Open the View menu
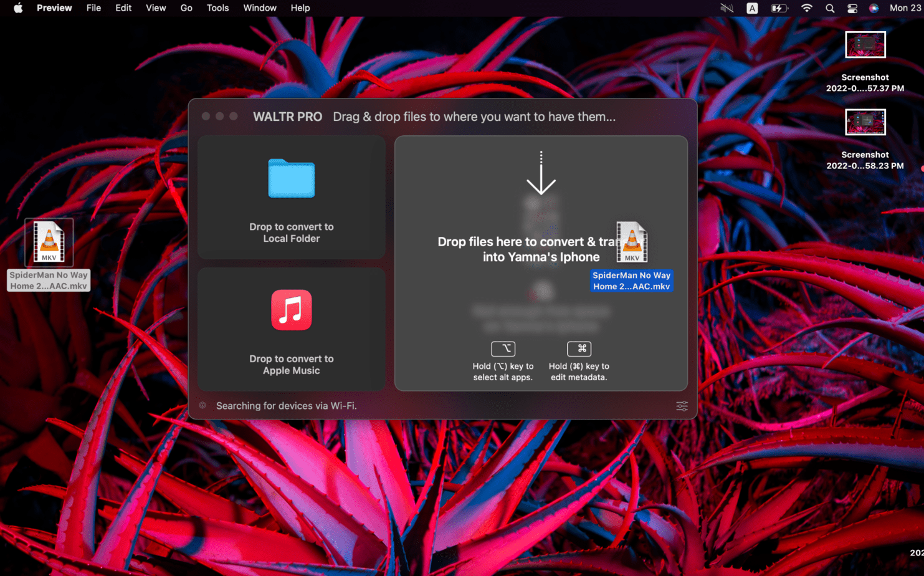The width and height of the screenshot is (924, 576). [156, 8]
